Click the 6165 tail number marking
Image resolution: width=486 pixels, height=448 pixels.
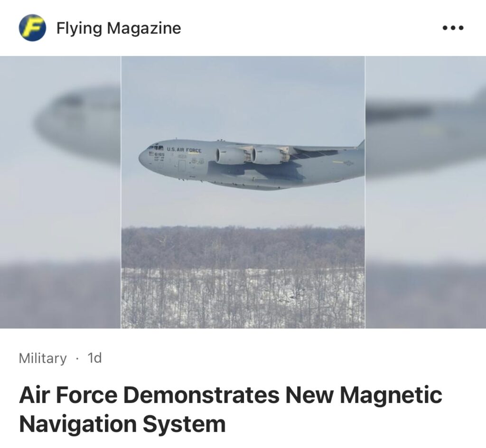tap(159, 154)
